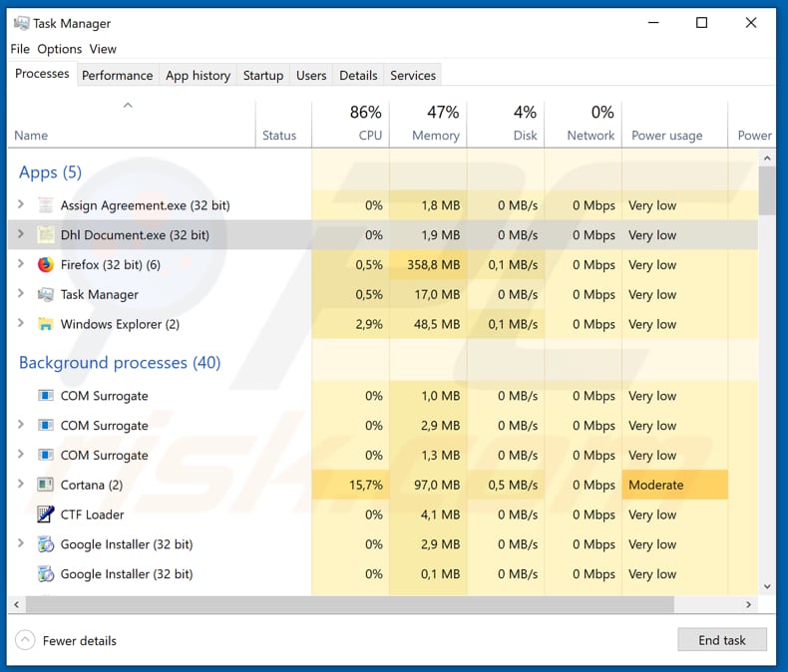Switch to the Performance tab
Screen dimensions: 788x672
click(x=117, y=76)
